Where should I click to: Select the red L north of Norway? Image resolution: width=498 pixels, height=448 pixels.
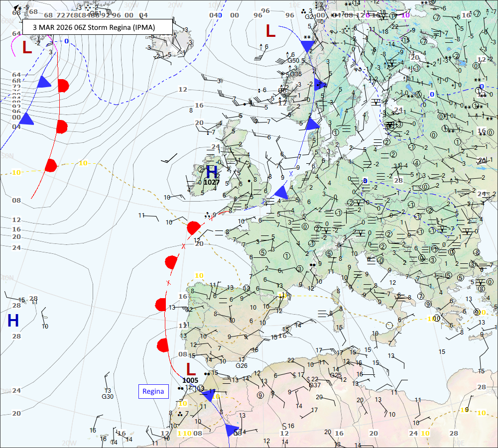point(270,31)
